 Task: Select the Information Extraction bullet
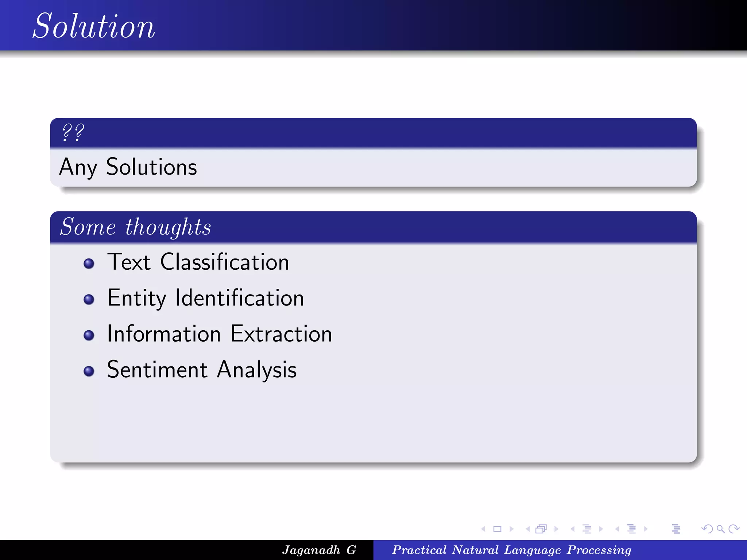pos(220,334)
